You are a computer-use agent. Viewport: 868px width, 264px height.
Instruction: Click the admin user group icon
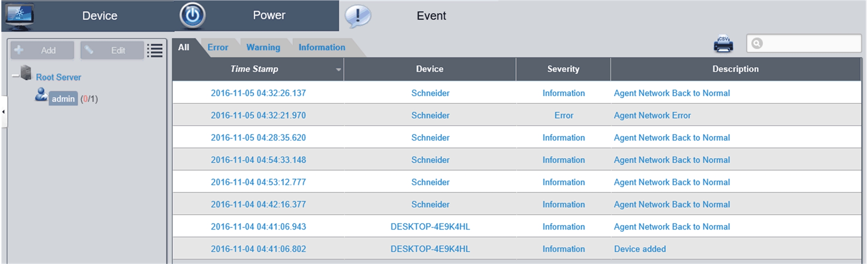[x=41, y=95]
